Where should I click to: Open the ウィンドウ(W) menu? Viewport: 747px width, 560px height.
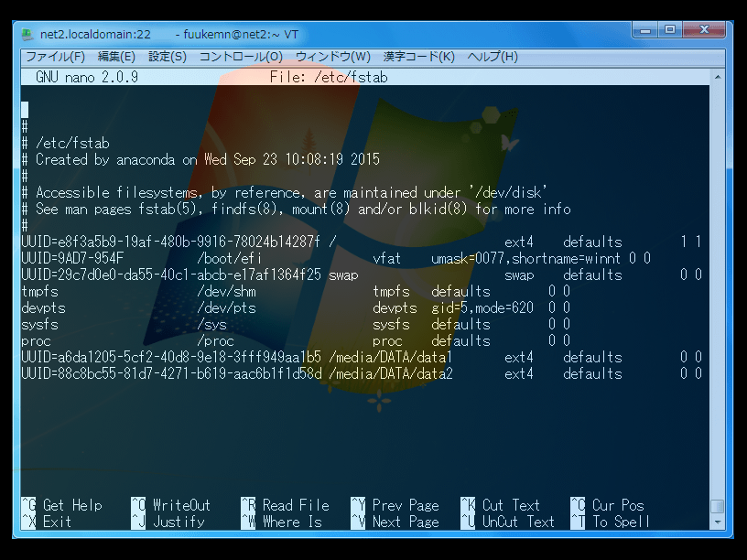click(x=332, y=57)
